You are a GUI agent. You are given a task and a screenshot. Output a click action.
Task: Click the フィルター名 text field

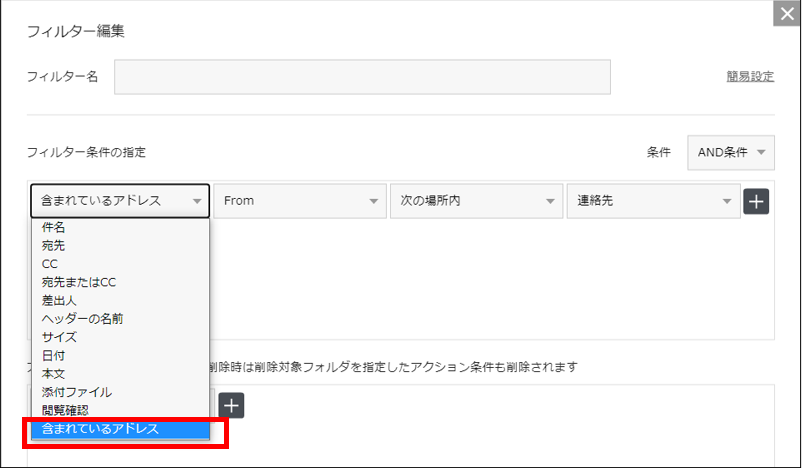click(x=362, y=77)
